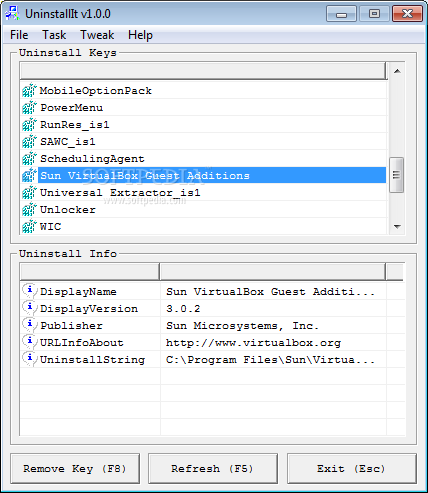Select the RunRes_is1 entry
This screenshot has height=493, width=428.
[75, 125]
